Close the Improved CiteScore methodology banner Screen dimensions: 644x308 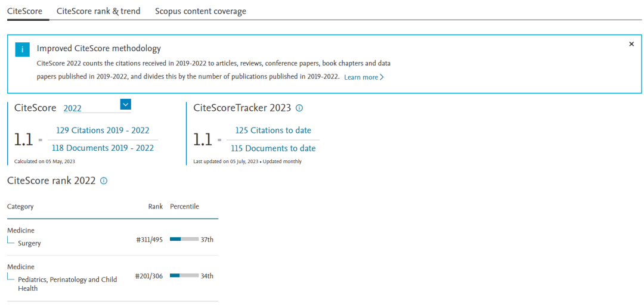(631, 44)
